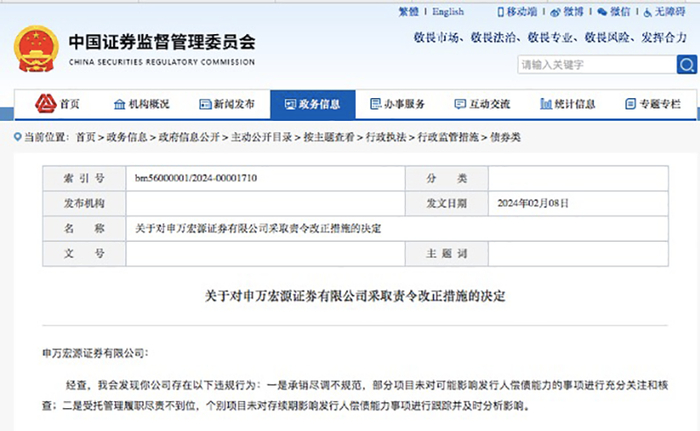
Task: Click the chat icon beside 互动交流
Action: [460, 104]
